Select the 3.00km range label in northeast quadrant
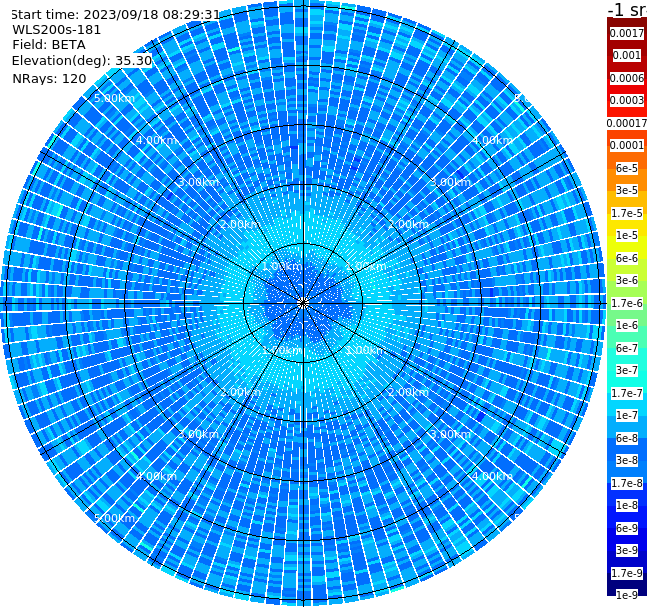 tap(450, 182)
